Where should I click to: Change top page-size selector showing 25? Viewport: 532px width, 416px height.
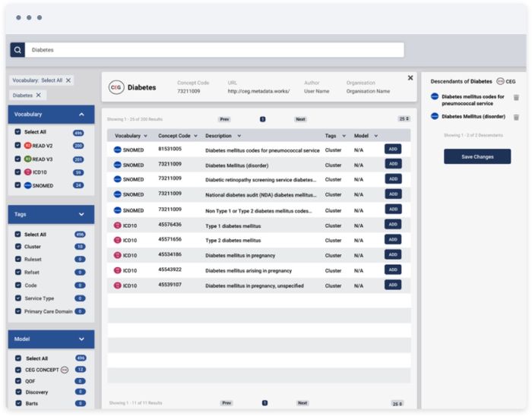(x=404, y=119)
